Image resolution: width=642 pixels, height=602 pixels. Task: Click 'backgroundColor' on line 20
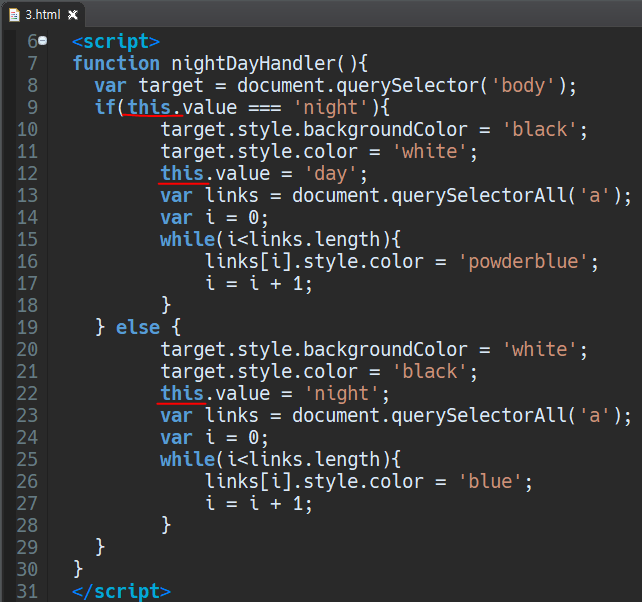coord(385,350)
